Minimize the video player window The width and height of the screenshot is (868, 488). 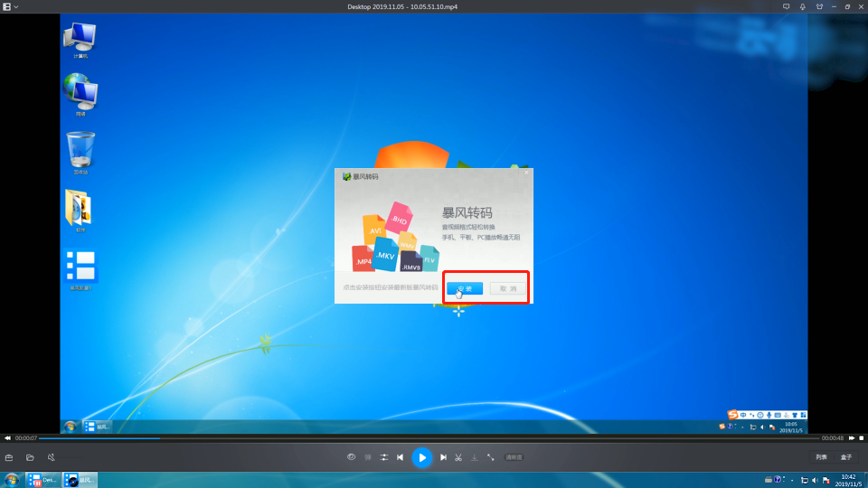(x=834, y=6)
